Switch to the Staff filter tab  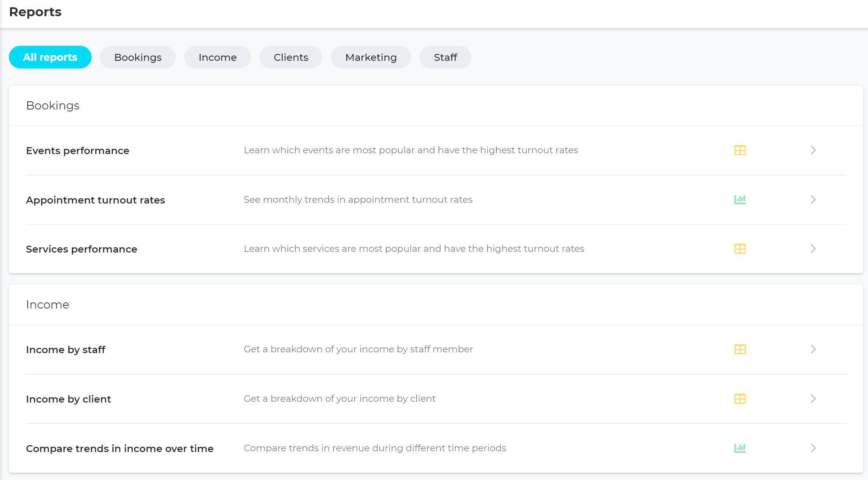(446, 57)
